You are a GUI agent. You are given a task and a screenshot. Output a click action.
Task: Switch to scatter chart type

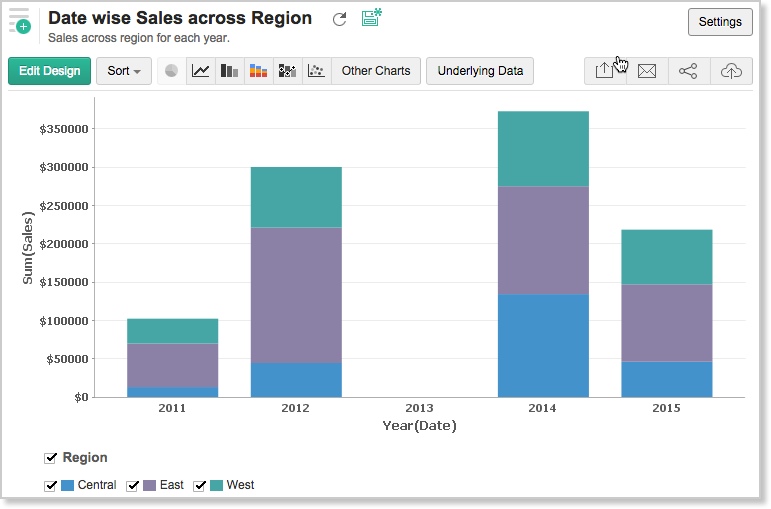(316, 71)
